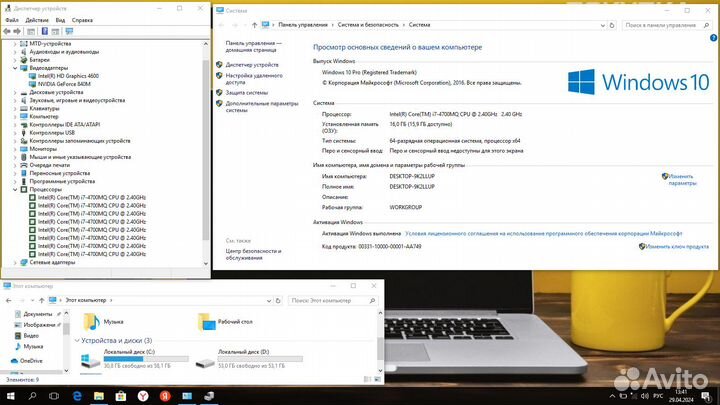Screen dimensions: 720x405
Task: Click the Device Manager vertical scrollbar
Action: 206,149
